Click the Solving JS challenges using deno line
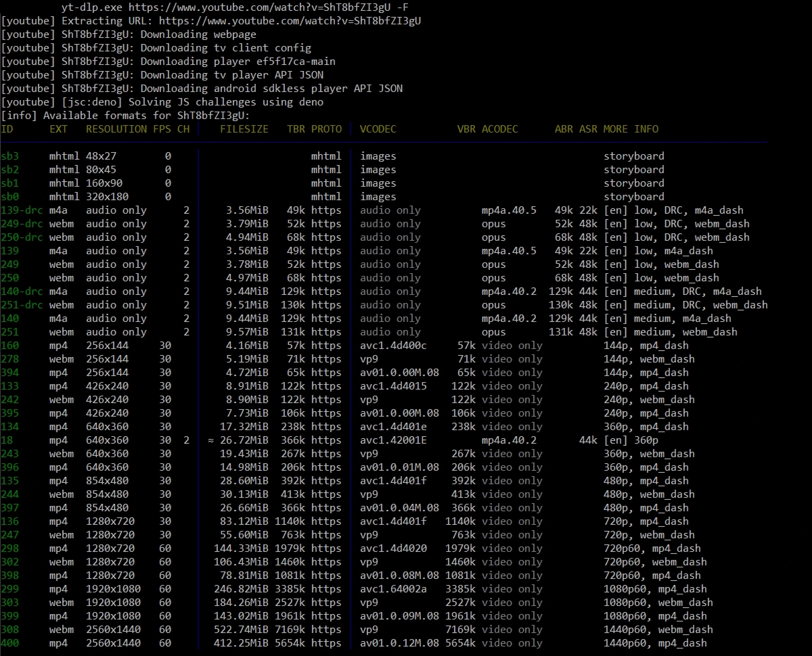812x656 pixels. (x=225, y=102)
